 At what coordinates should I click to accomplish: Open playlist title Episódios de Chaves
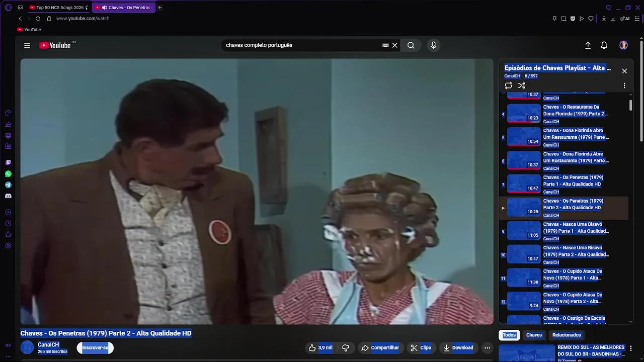tap(557, 68)
